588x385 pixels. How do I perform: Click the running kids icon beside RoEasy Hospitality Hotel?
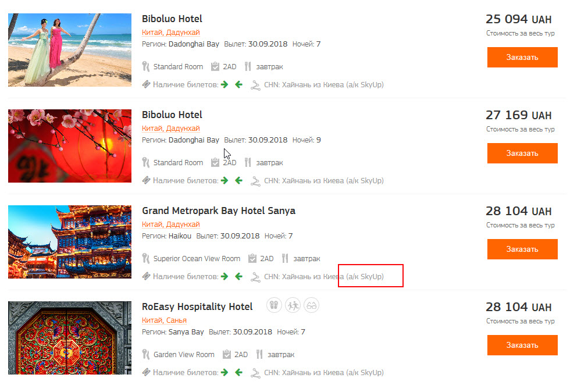pos(293,305)
